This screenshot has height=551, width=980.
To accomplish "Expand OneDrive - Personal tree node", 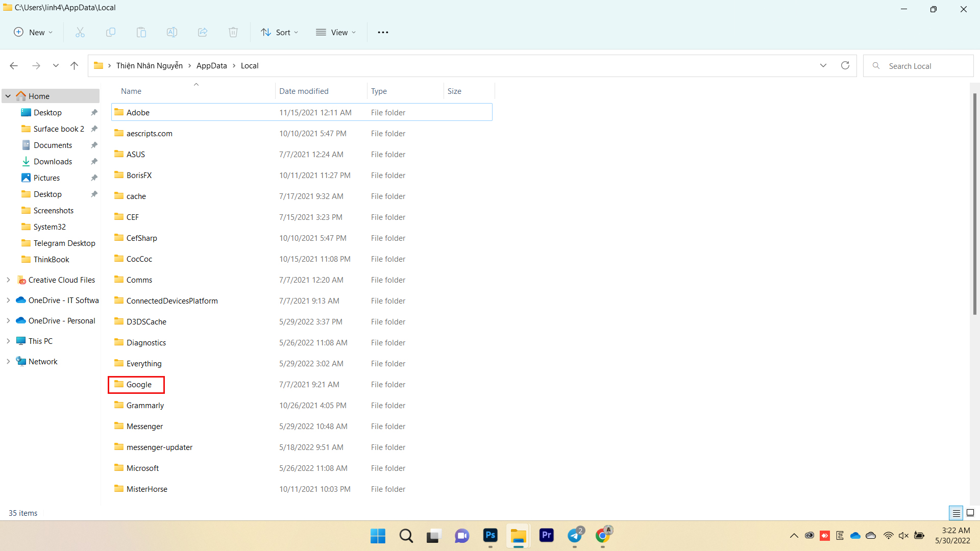I will click(x=8, y=320).
